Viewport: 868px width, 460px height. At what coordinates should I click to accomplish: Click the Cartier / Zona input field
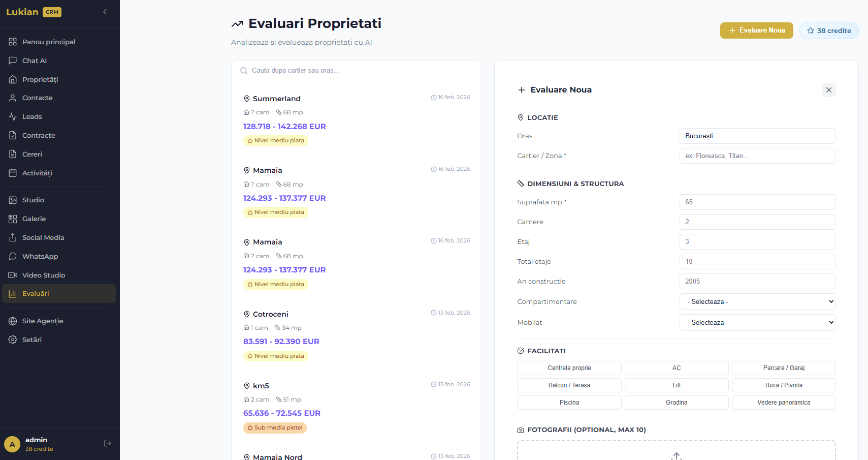pos(757,156)
